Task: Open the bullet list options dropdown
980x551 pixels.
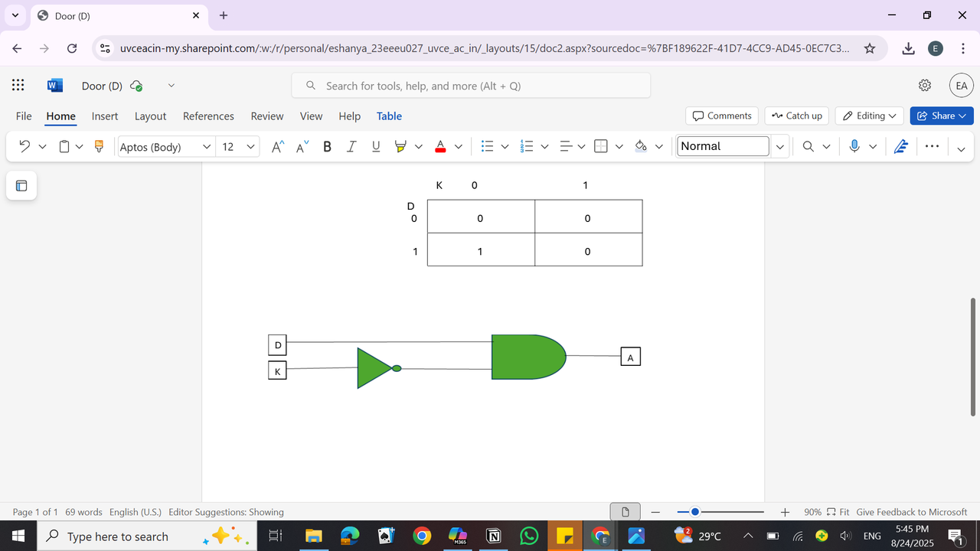Action: tap(505, 146)
